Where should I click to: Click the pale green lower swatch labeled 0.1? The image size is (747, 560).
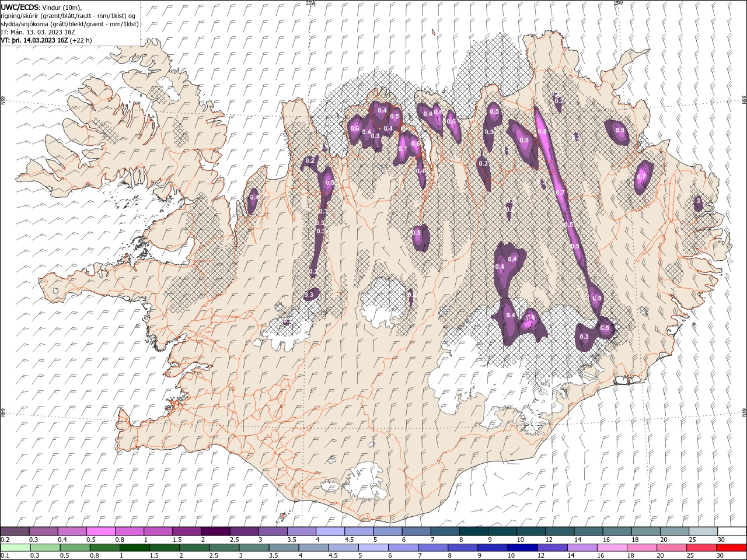click(x=15, y=548)
